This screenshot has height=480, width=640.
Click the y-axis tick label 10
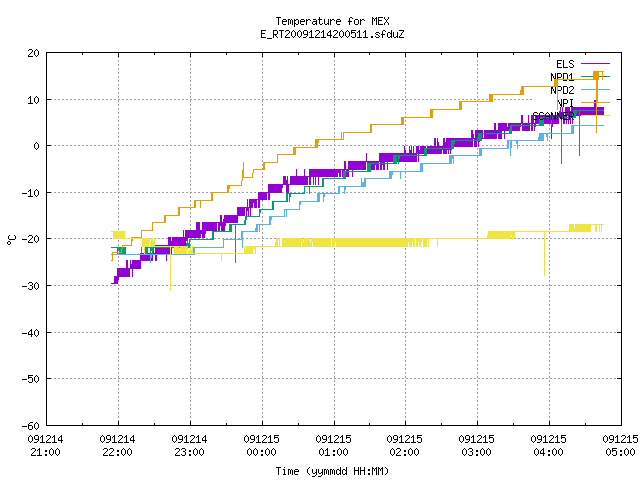[33, 100]
